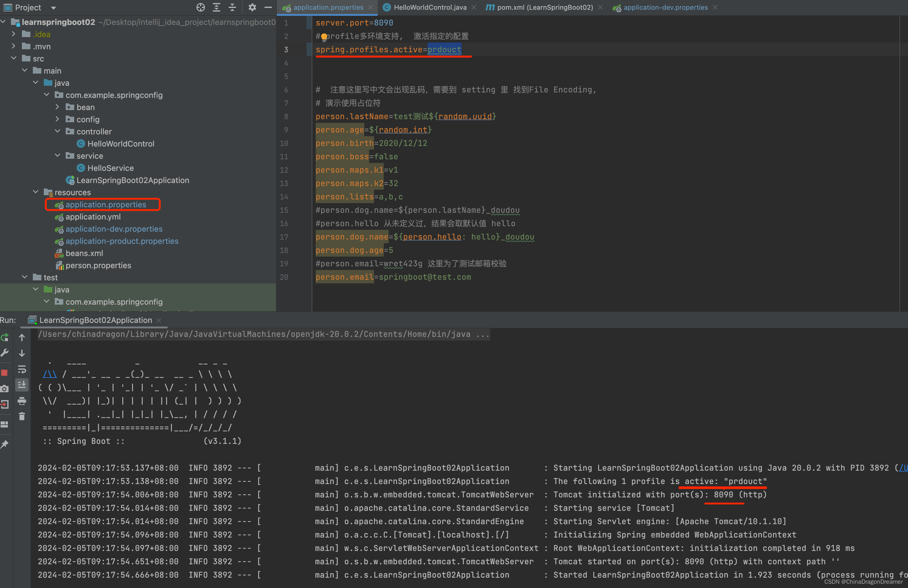The height and width of the screenshot is (588, 908).
Task: Select HelloWorldControl.java tab in editor
Action: (429, 7)
